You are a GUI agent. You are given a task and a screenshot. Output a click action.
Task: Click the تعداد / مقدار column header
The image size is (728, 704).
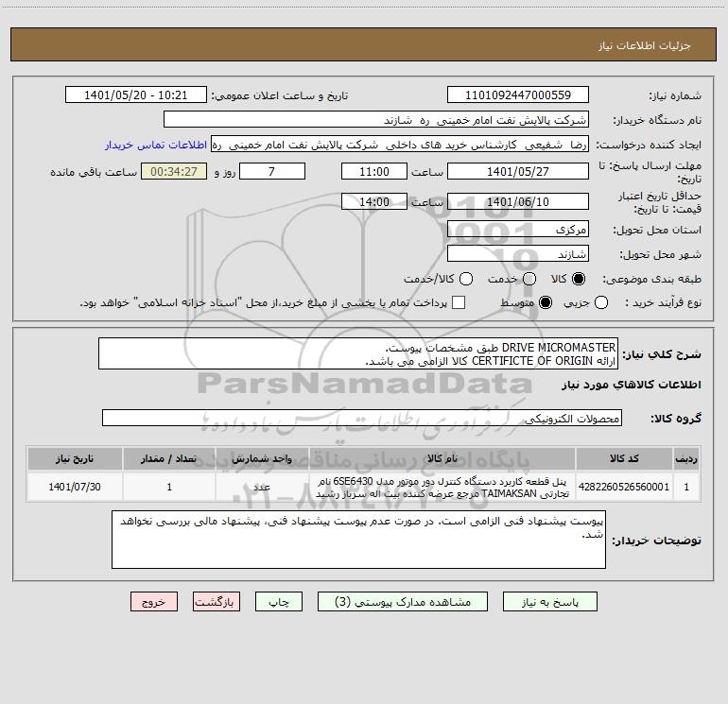tap(169, 458)
